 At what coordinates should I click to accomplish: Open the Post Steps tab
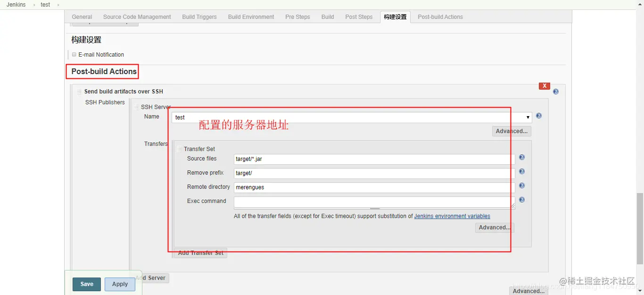359,17
